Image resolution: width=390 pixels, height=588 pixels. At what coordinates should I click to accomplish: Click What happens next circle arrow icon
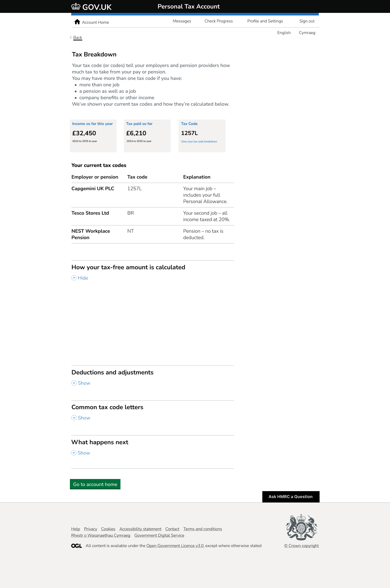[x=74, y=453]
